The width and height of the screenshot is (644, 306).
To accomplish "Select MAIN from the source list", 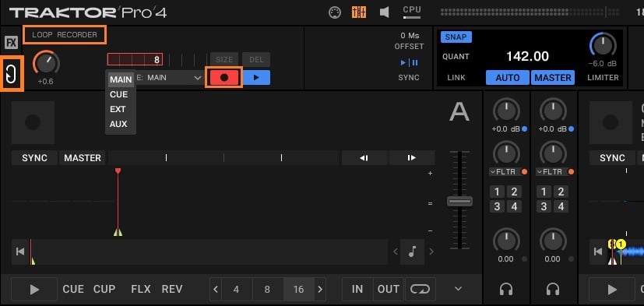I will (x=121, y=79).
